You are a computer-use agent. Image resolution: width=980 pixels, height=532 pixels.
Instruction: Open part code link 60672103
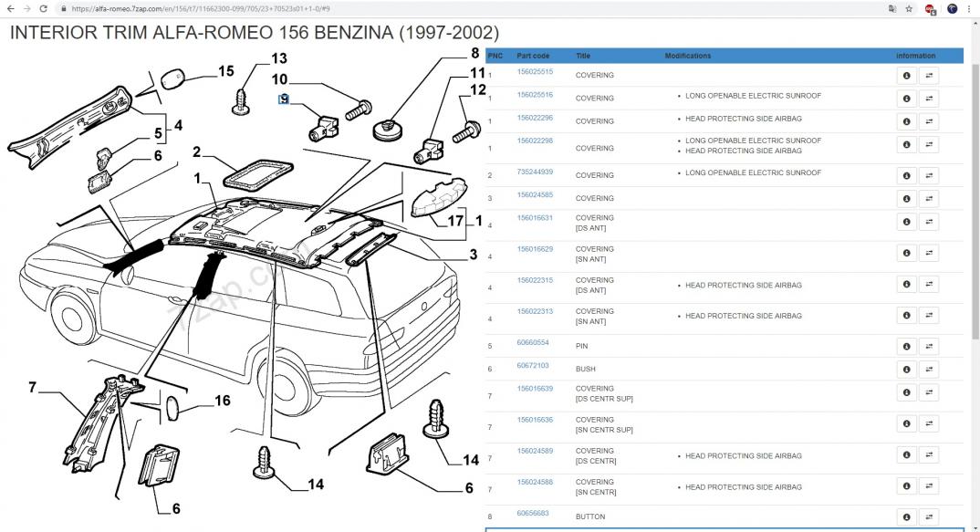533,366
